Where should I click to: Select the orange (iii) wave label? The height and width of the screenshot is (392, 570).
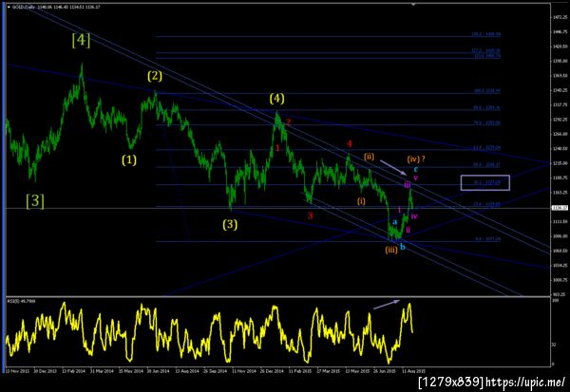click(x=391, y=250)
